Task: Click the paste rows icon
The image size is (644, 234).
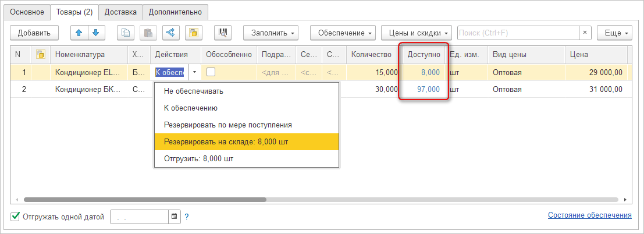Action: (148, 33)
